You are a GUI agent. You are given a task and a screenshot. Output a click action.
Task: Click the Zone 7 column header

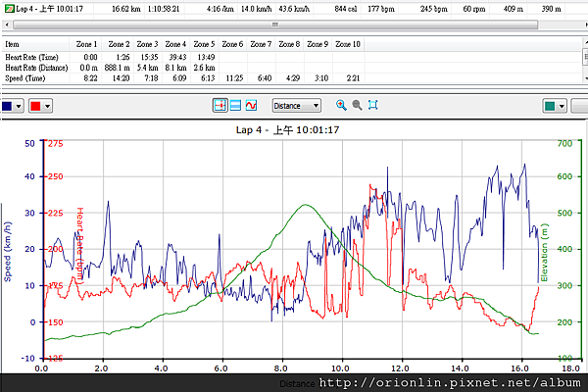tap(261, 44)
